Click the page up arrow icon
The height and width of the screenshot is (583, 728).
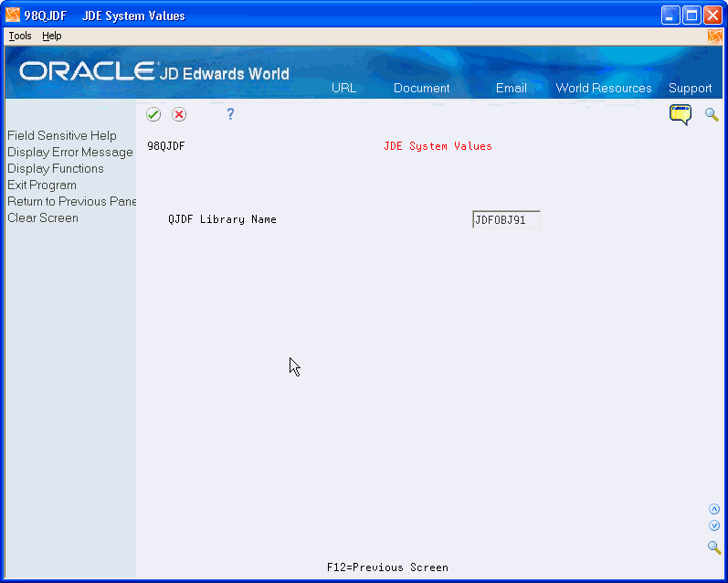[714, 509]
